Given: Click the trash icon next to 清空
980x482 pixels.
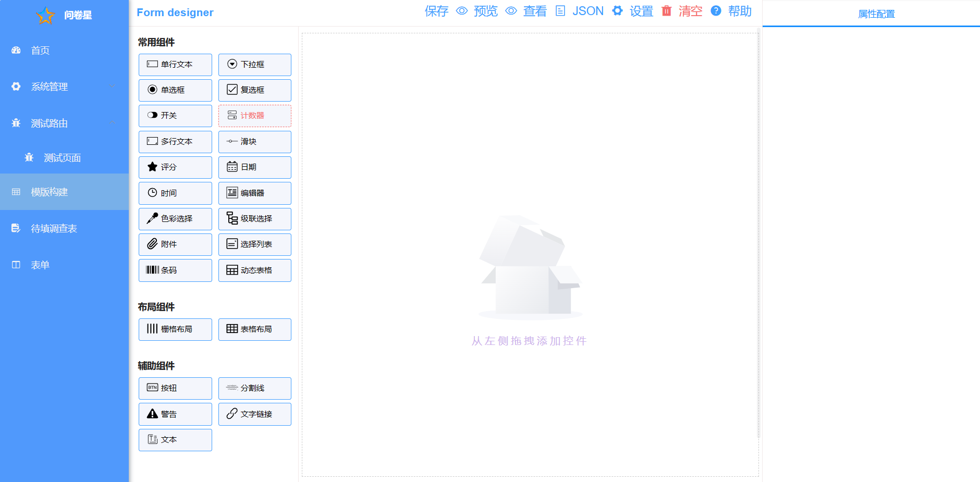Looking at the screenshot, I should click(666, 11).
